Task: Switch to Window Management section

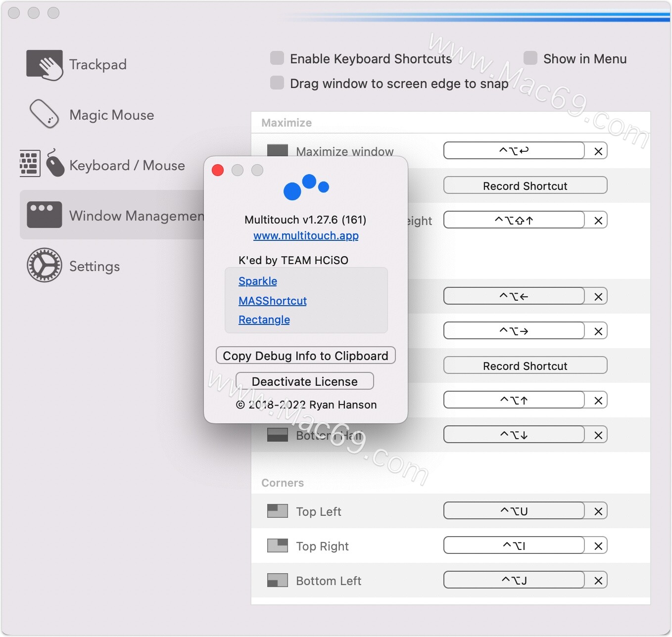Action: (112, 215)
